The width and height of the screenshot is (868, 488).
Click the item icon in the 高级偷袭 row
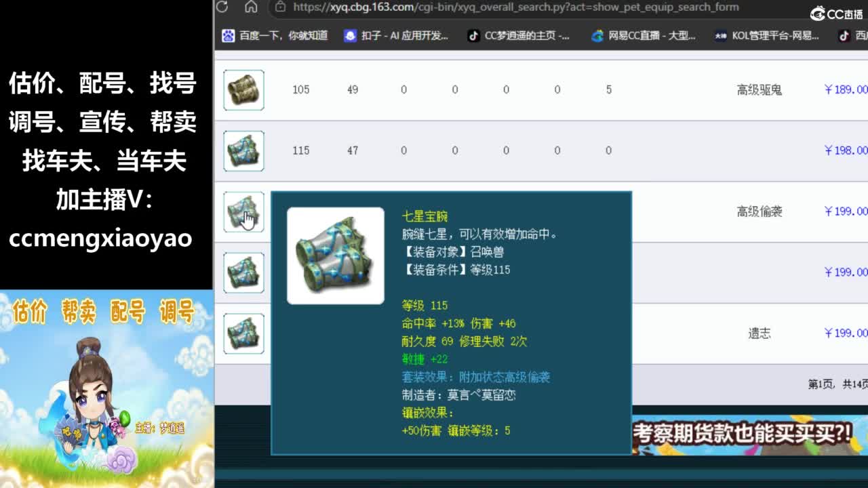pyautogui.click(x=243, y=211)
